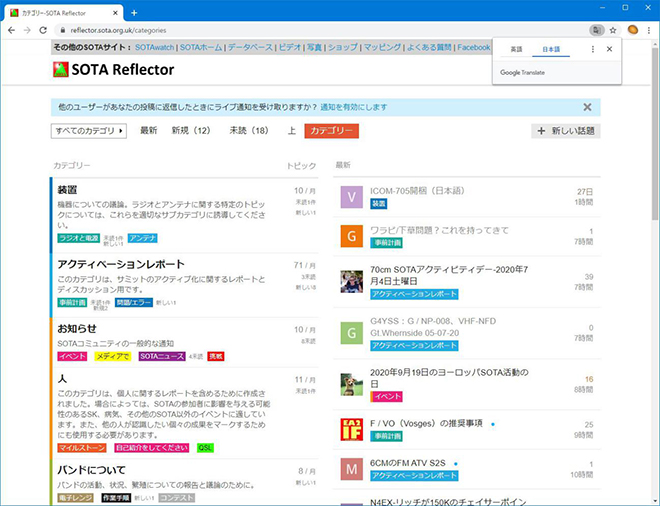Open the ビデオ link

click(290, 48)
